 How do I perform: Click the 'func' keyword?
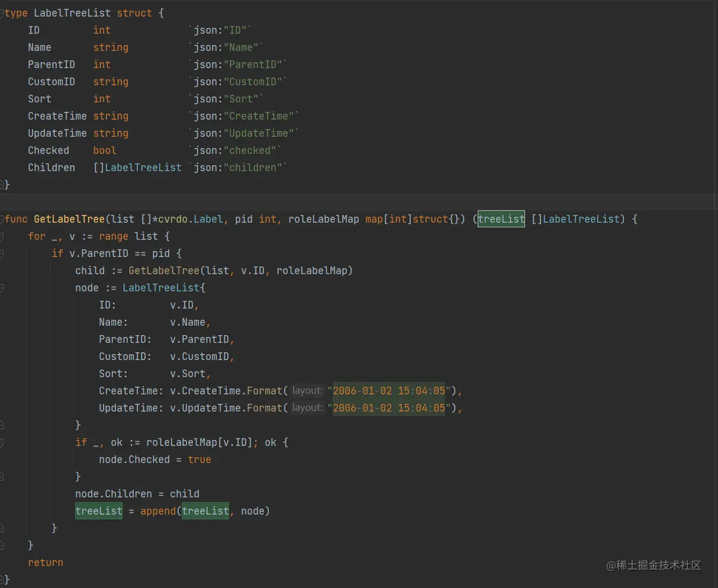pyautogui.click(x=16, y=219)
